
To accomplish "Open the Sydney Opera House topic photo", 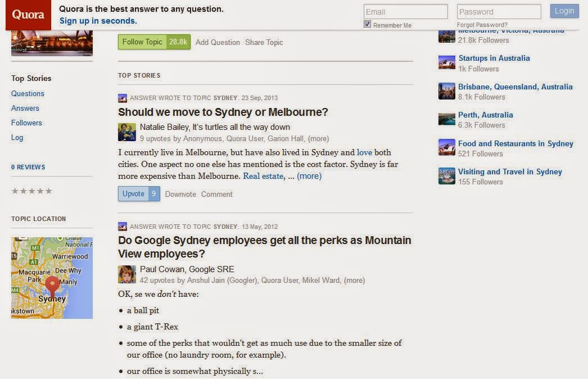I will (x=52, y=43).
